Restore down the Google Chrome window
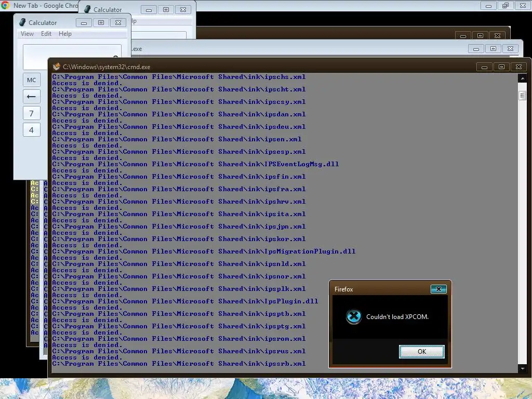Viewport: 532px width, 399px height. click(x=506, y=5)
